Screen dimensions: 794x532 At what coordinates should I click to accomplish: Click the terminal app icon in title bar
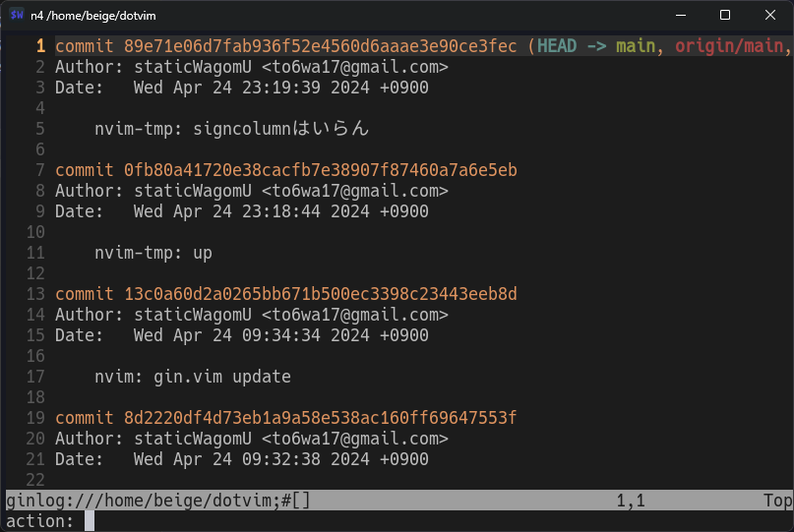click(17, 15)
